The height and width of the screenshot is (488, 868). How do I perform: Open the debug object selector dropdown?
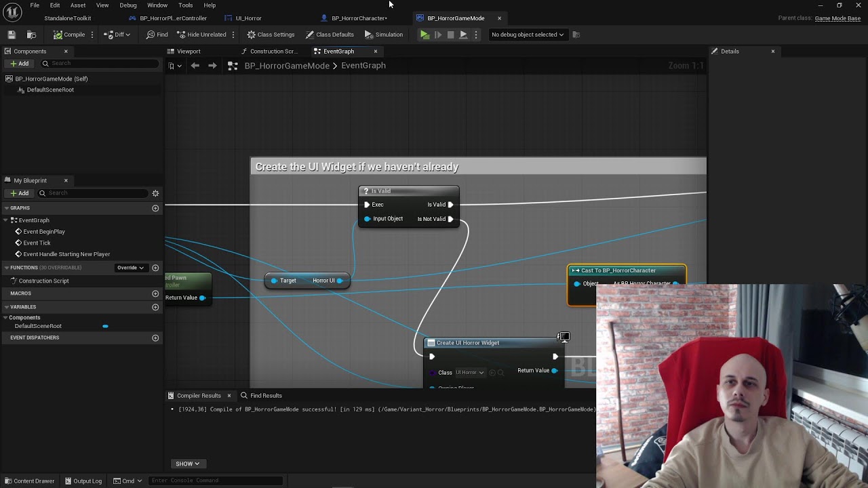pos(528,35)
